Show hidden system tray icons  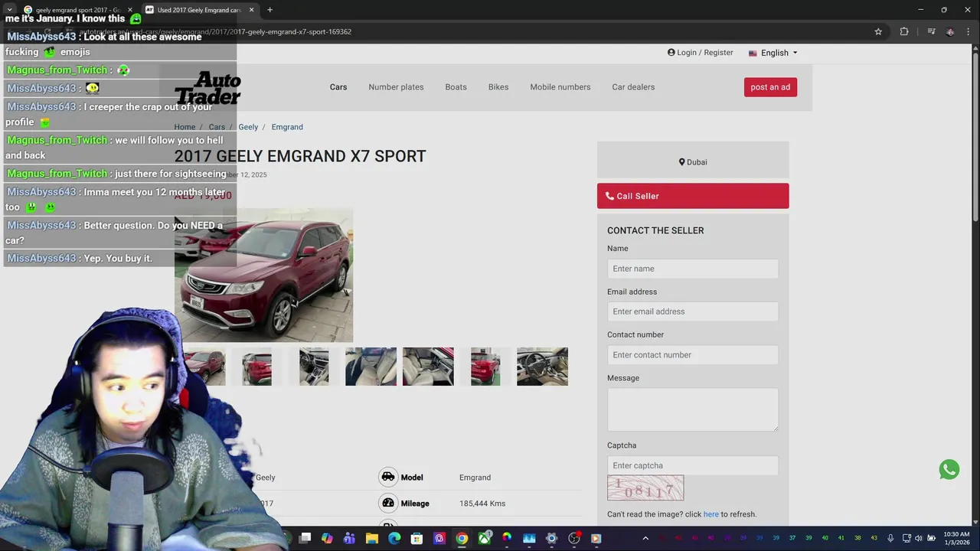(x=645, y=538)
